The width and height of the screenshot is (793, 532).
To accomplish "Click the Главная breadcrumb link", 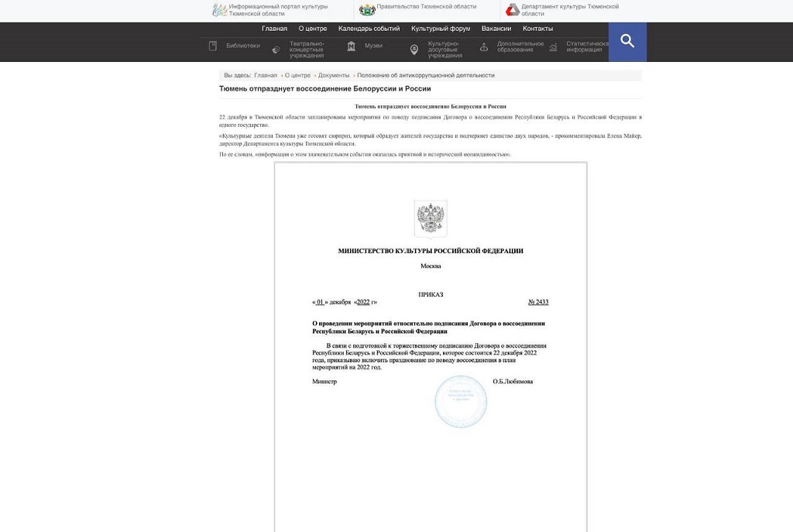I will 266,76.
